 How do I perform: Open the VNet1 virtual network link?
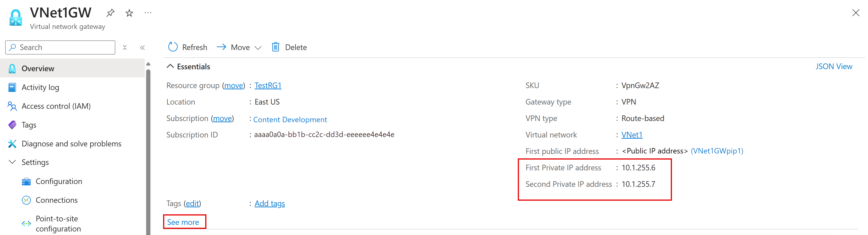pyautogui.click(x=632, y=135)
